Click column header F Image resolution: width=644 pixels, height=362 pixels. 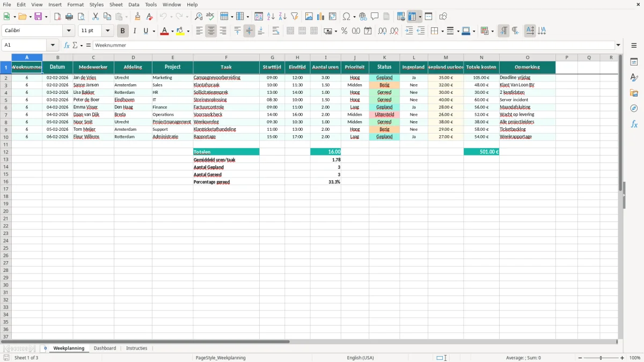(226, 57)
